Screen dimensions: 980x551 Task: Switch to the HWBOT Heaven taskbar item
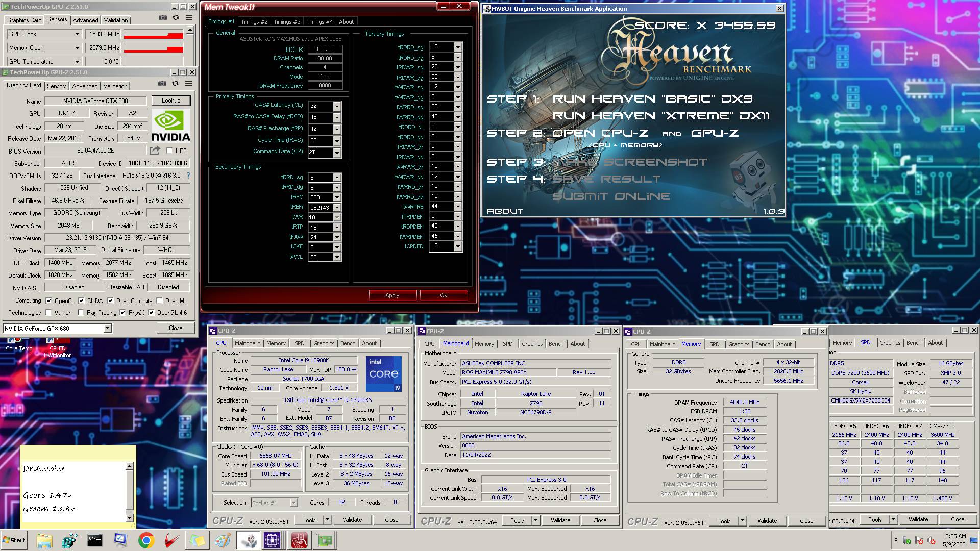click(248, 540)
